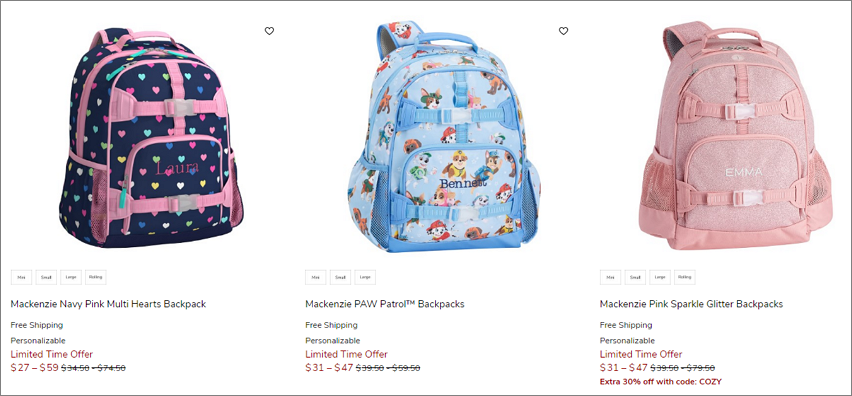Screen dimensions: 852x396
Task: Click the heart icon on PAW Patrol backpack
Action: click(x=563, y=31)
